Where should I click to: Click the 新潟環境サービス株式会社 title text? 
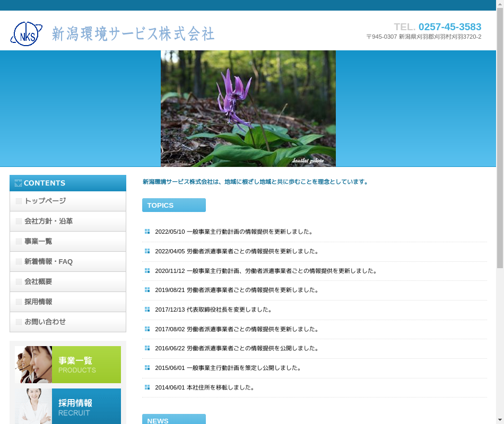pyautogui.click(x=133, y=34)
